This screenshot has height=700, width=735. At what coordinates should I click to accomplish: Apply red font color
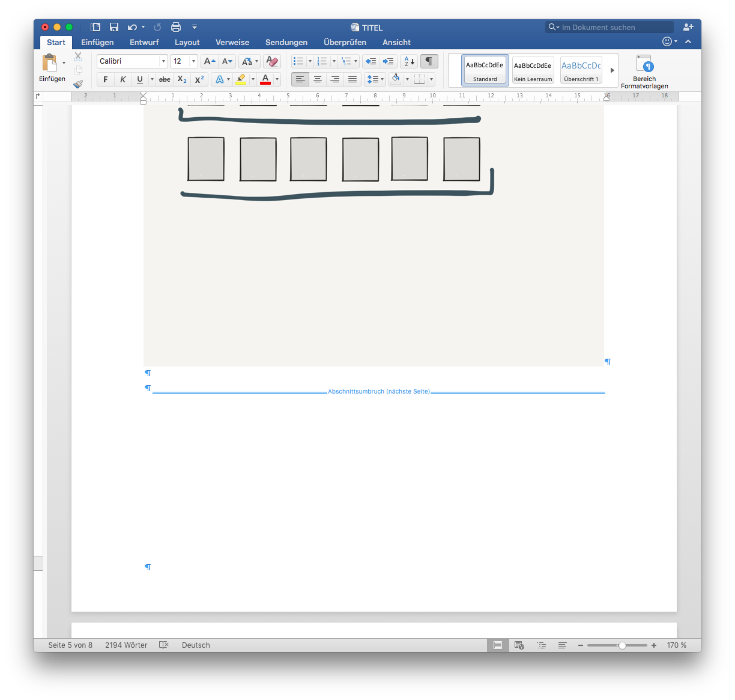tap(265, 79)
